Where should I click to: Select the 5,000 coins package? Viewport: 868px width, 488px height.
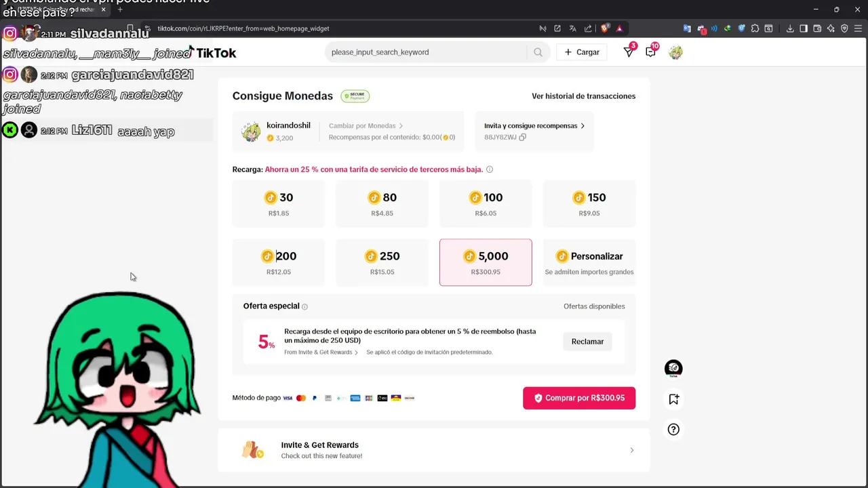(x=486, y=262)
